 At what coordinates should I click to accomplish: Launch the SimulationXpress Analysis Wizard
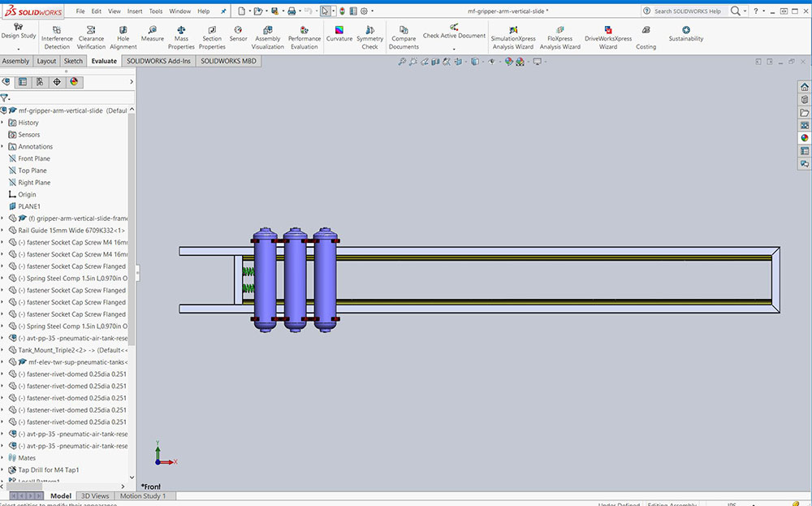(x=512, y=37)
